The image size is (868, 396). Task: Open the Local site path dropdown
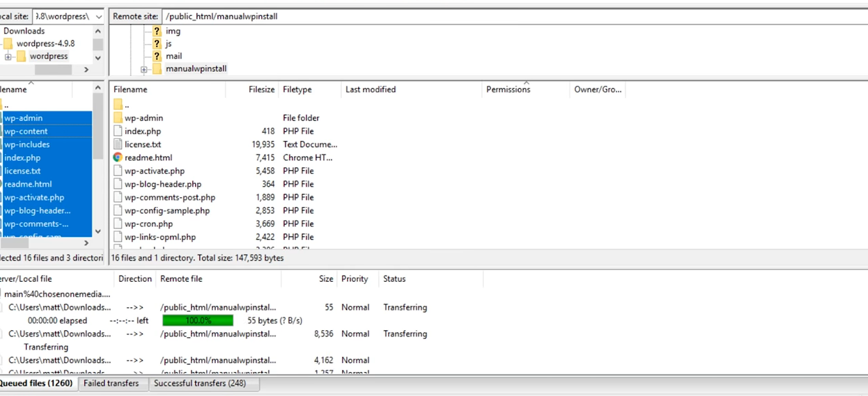[97, 16]
